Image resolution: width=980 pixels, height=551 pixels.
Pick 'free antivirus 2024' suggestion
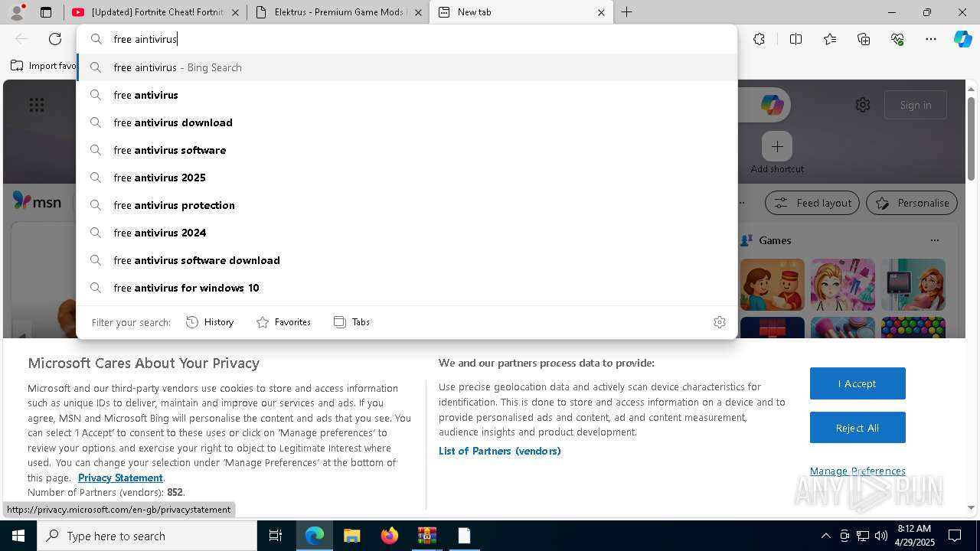coord(407,233)
